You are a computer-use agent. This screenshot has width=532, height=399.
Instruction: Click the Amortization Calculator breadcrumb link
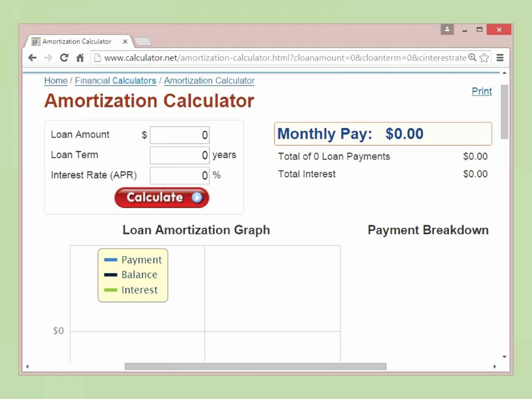[209, 81]
